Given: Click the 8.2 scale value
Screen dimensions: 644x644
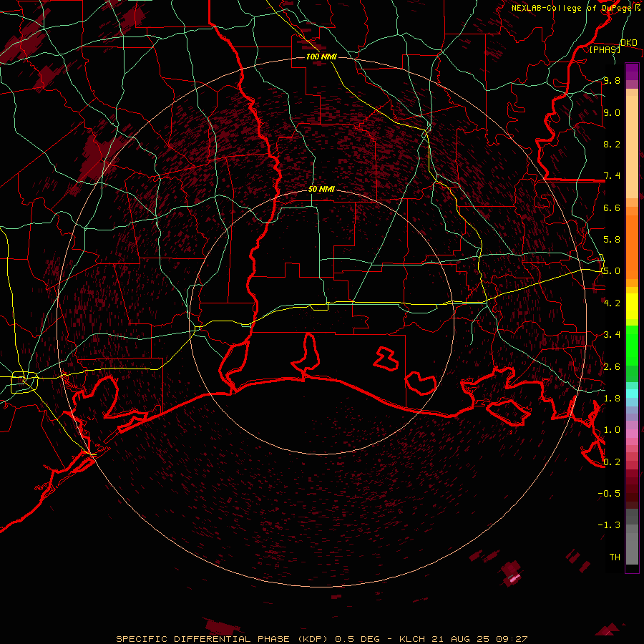Looking at the screenshot, I should click(x=612, y=144).
